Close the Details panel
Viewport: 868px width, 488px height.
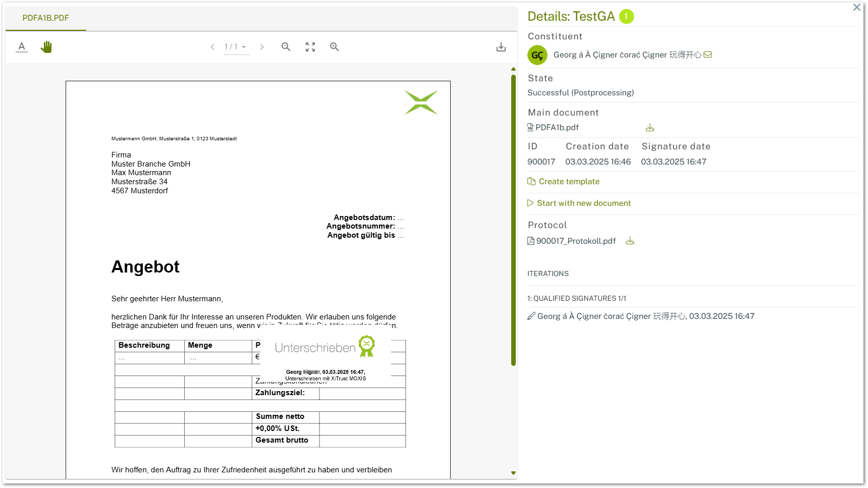click(x=856, y=8)
